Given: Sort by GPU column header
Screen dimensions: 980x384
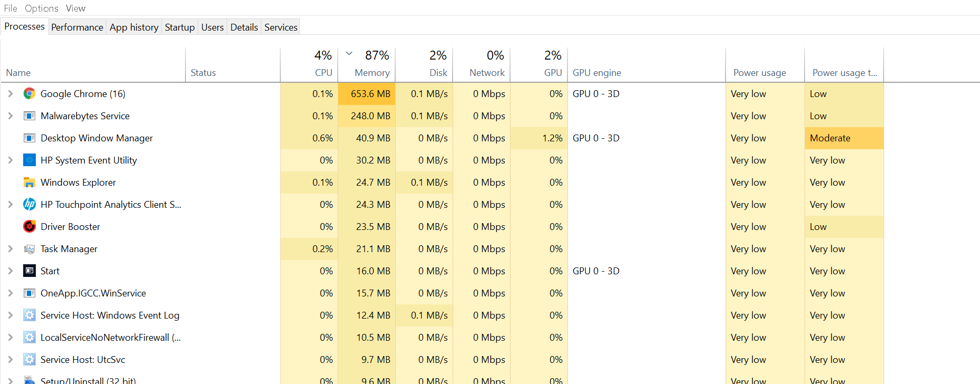Looking at the screenshot, I should 539,65.
